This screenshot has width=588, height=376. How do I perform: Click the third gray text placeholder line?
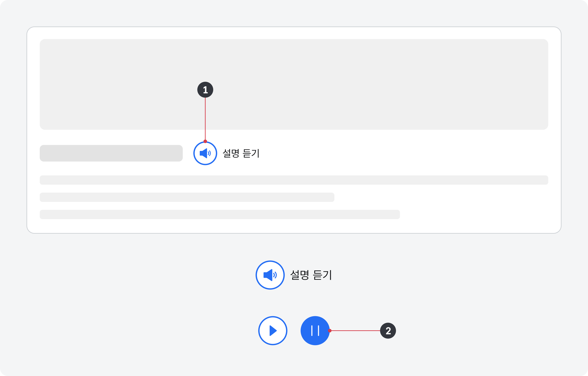coord(220,214)
